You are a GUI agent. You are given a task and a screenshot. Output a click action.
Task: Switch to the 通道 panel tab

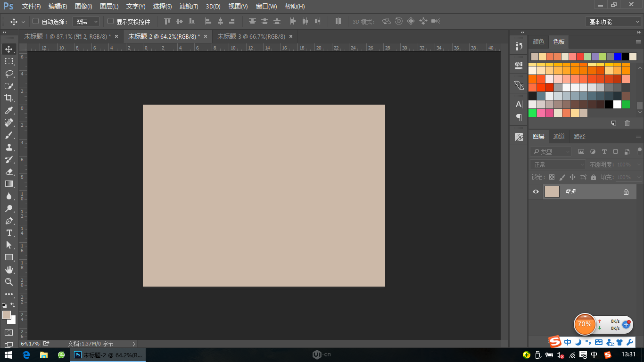[x=559, y=137]
